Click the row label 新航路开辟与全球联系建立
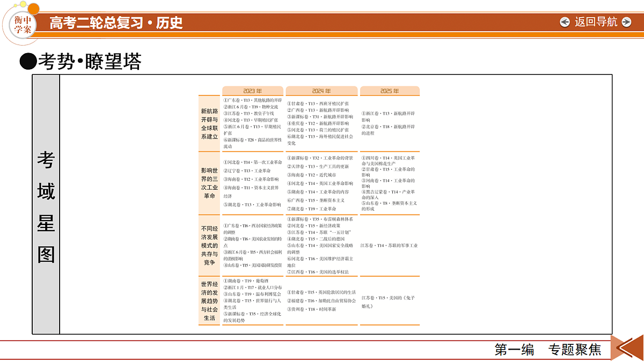Image resolution: width=644 pixels, height=362 pixels. 210,124
